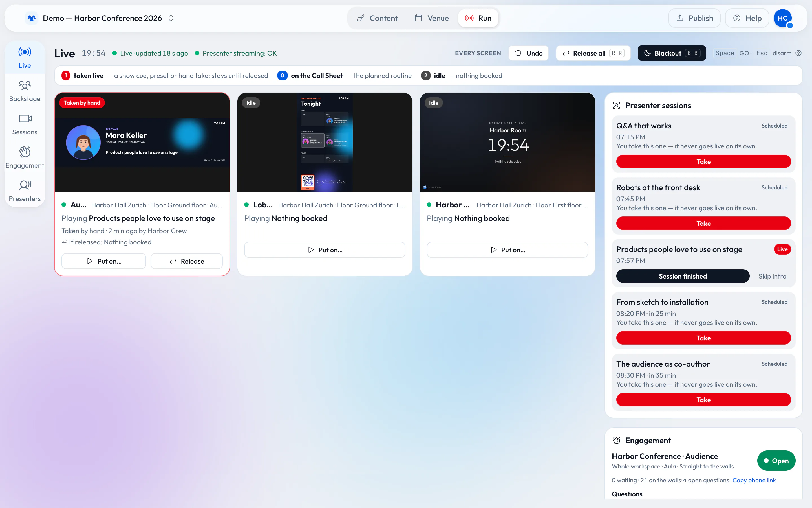Take The audience as co-author session
Screen dimensions: 812x508
pos(703,400)
